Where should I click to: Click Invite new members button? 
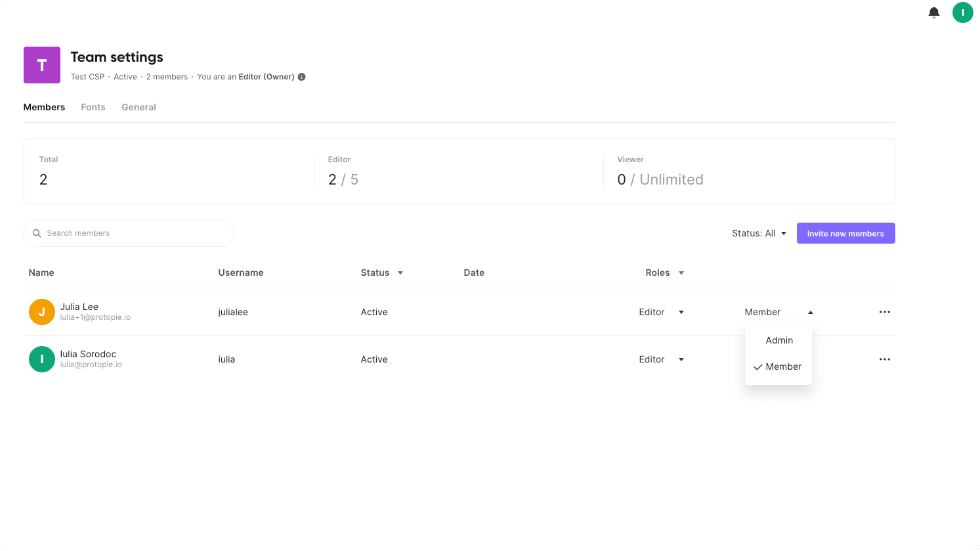[x=845, y=233]
